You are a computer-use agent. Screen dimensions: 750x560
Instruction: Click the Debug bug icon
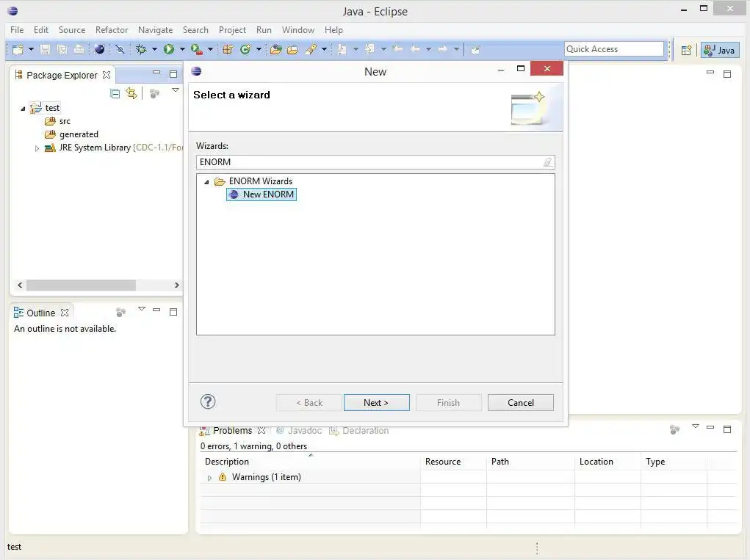(x=141, y=49)
